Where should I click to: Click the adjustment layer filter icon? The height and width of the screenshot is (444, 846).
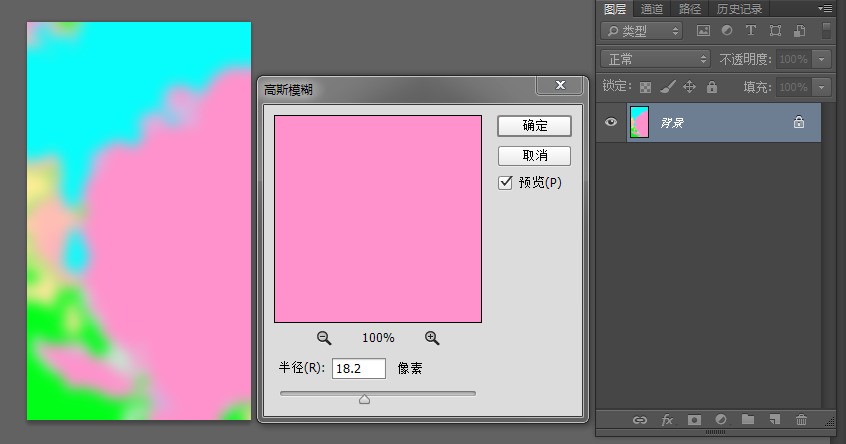727,31
